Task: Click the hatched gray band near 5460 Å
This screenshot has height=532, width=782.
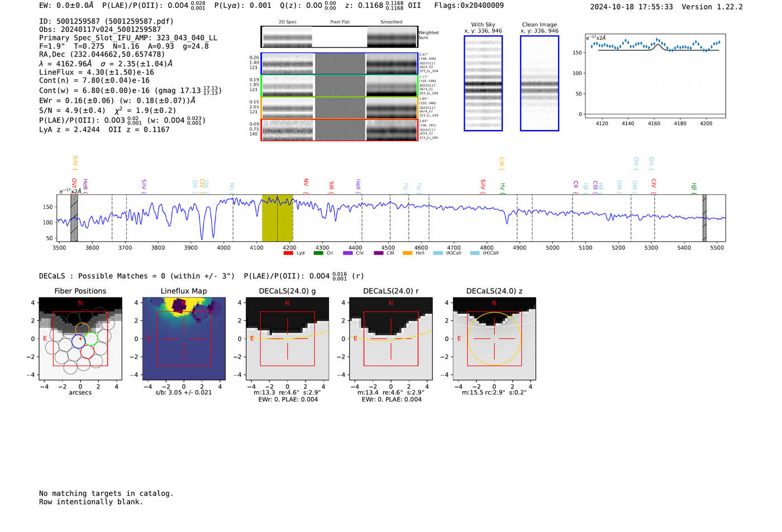Action: point(704,218)
